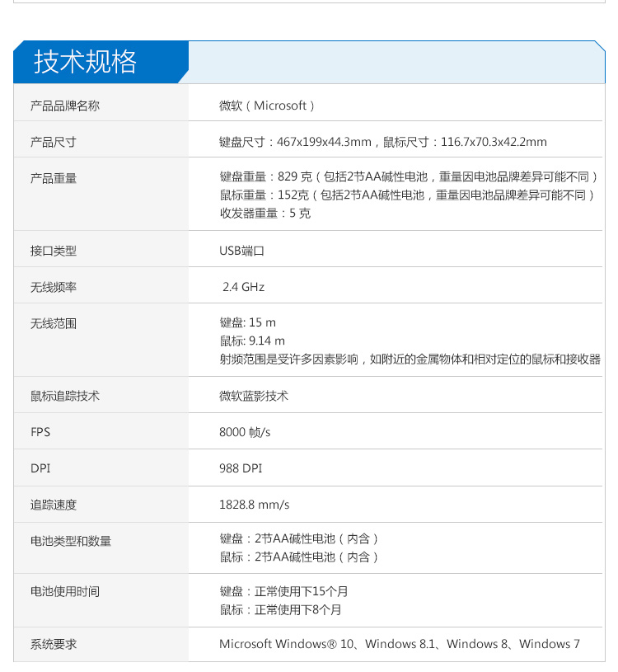Viewport: 618px width, 672px height.
Task: Select the 电池类型和数量 row label
Action: (x=71, y=541)
